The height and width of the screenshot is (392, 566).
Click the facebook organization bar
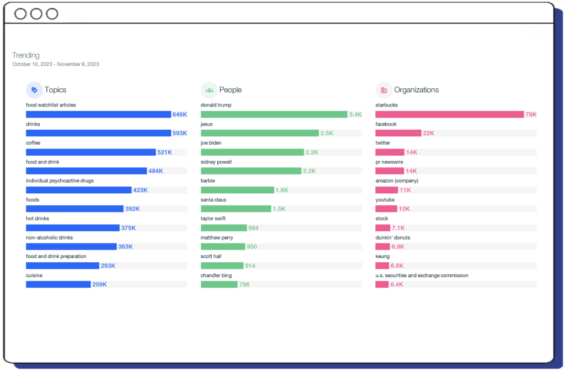point(398,133)
